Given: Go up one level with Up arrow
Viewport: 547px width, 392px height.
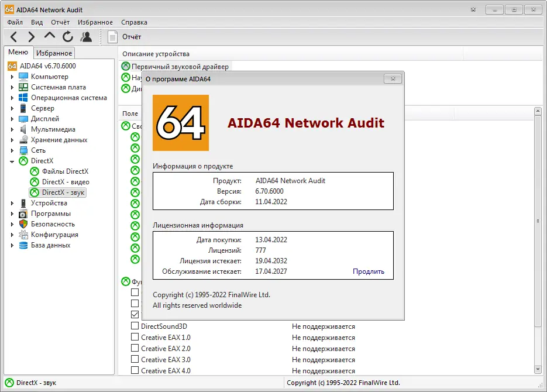Looking at the screenshot, I should click(x=50, y=36).
